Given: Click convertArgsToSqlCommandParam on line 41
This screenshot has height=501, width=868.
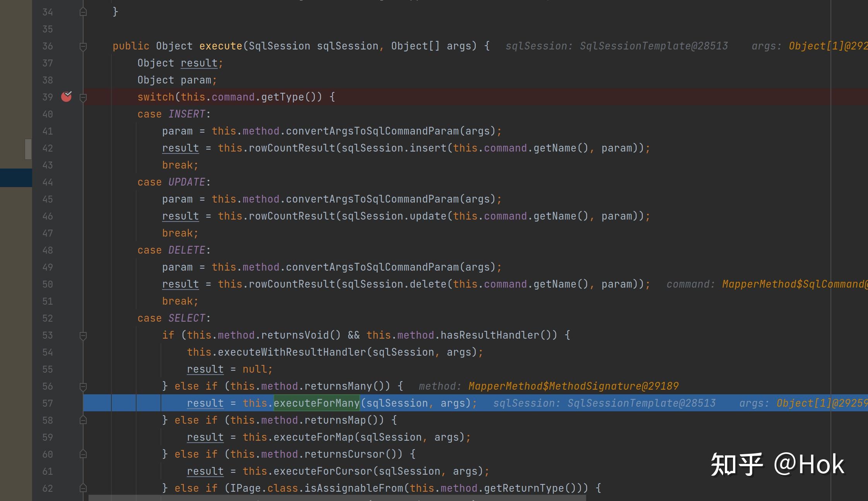Looking at the screenshot, I should (372, 131).
